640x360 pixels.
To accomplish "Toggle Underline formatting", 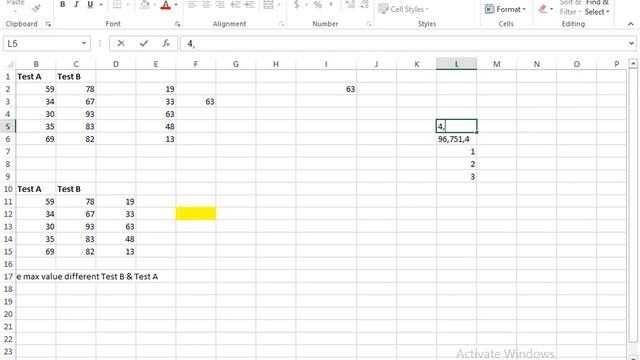I will (90, 4).
